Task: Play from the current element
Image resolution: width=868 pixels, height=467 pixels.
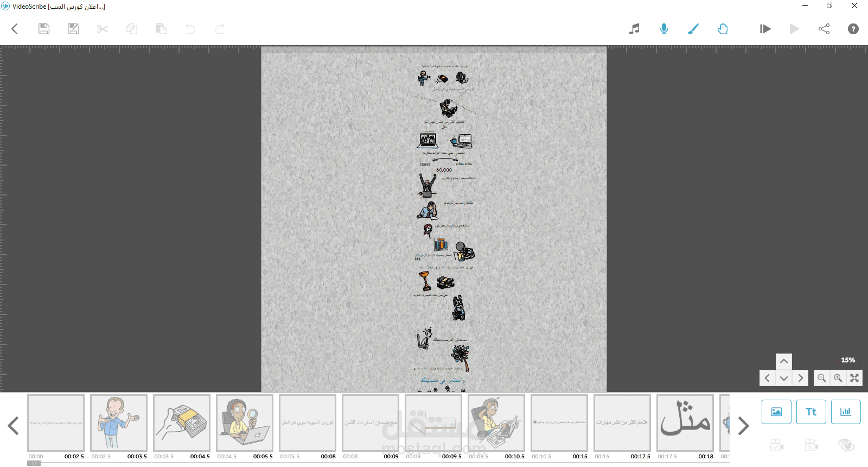Action: [x=794, y=29]
